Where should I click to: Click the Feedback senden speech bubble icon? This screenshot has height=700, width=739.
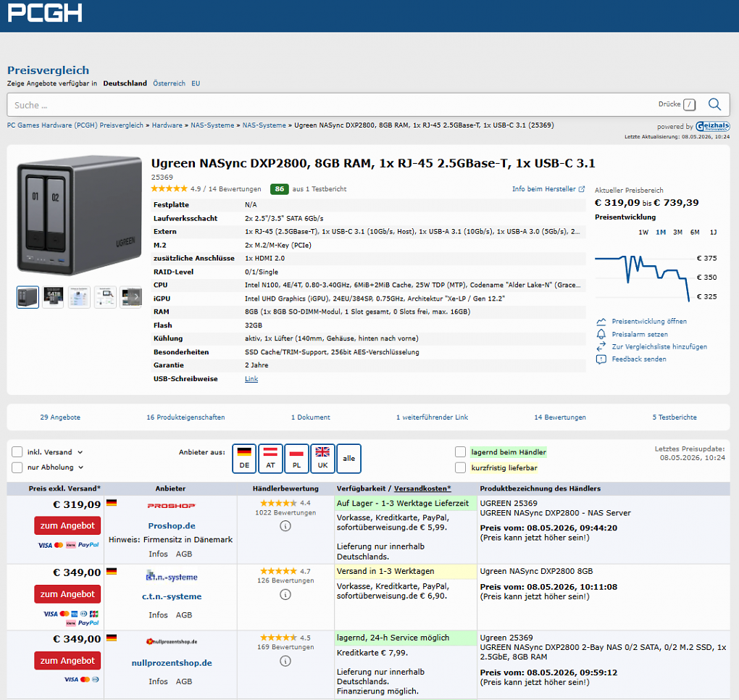coord(601,359)
